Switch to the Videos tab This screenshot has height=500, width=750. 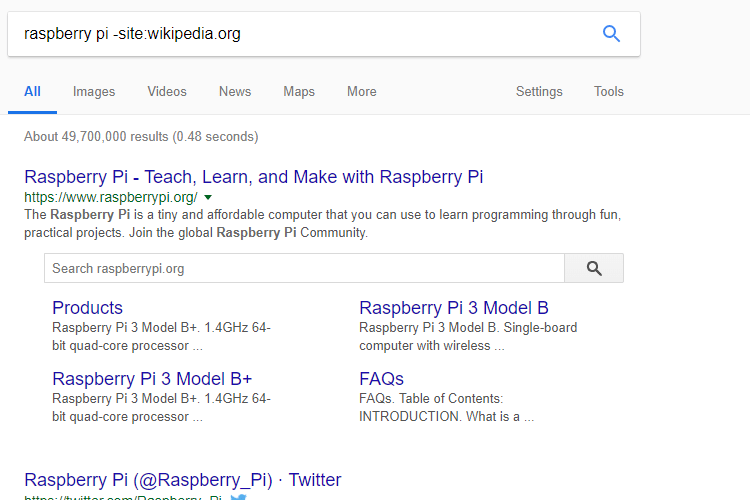[167, 91]
